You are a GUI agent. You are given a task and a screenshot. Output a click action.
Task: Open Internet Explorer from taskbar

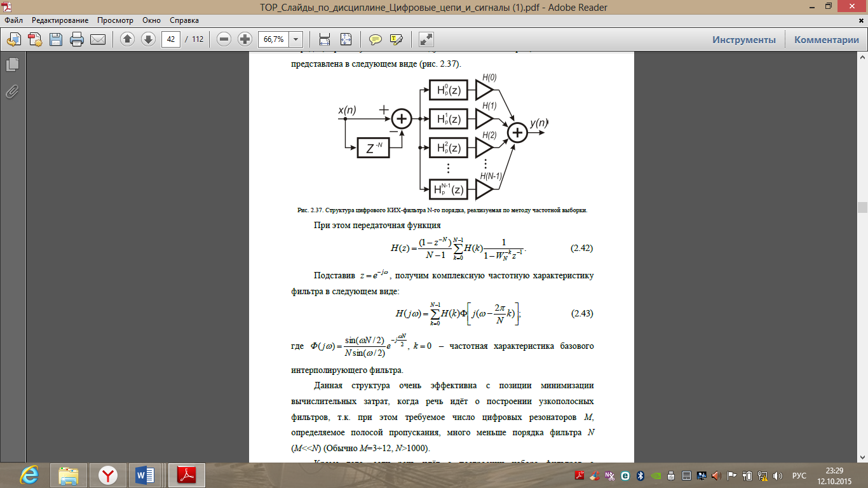[29, 475]
